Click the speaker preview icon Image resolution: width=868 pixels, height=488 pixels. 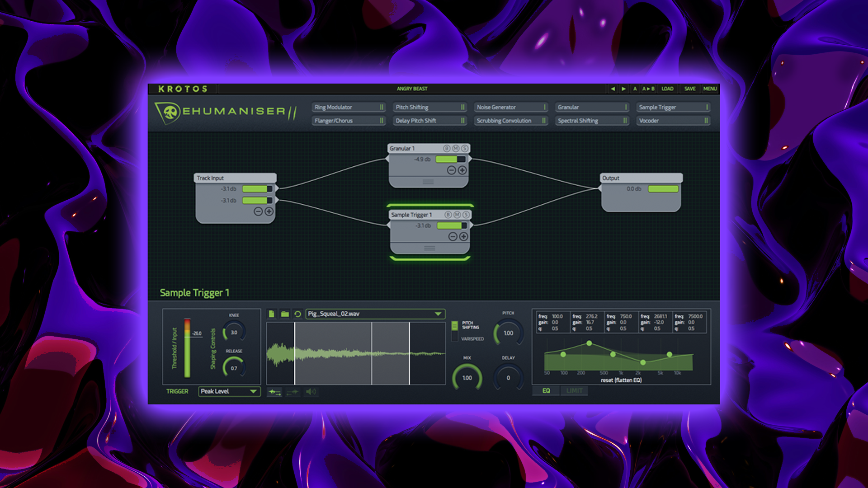tap(311, 392)
